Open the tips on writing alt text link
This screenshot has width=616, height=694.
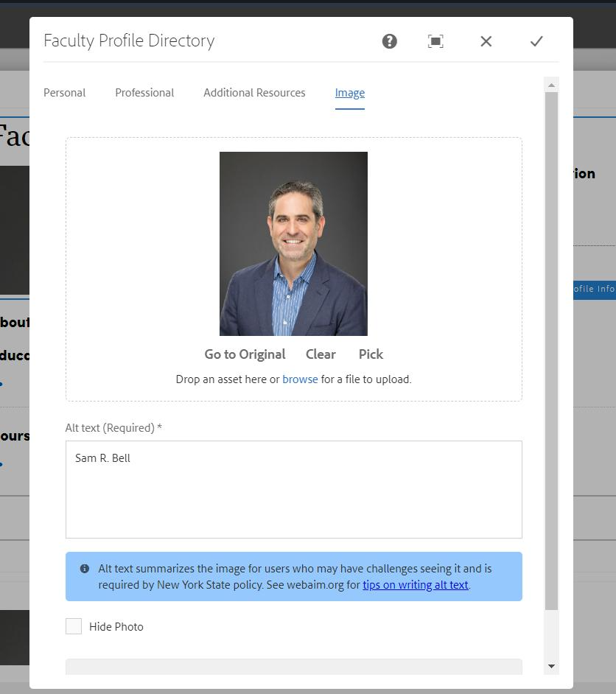coord(415,585)
